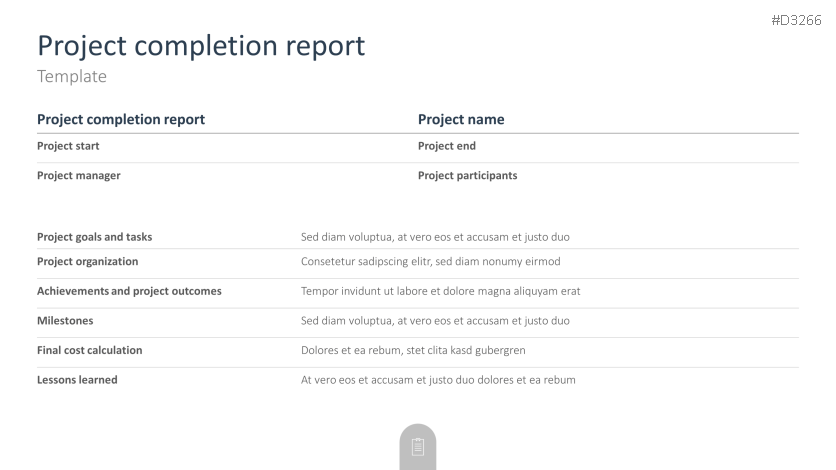This screenshot has height=470, width=836.
Task: Click the "Dolores et ea rebum, stet" text
Action: (413, 350)
